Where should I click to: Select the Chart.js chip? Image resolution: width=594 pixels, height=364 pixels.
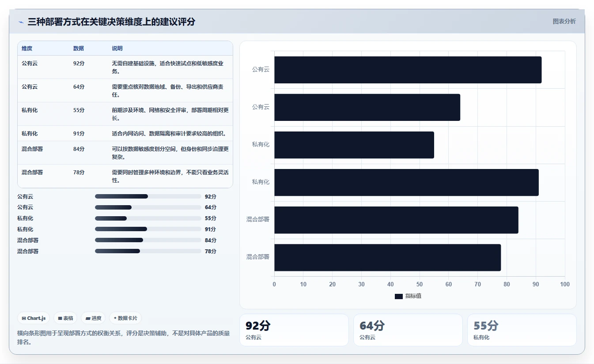[34, 318]
